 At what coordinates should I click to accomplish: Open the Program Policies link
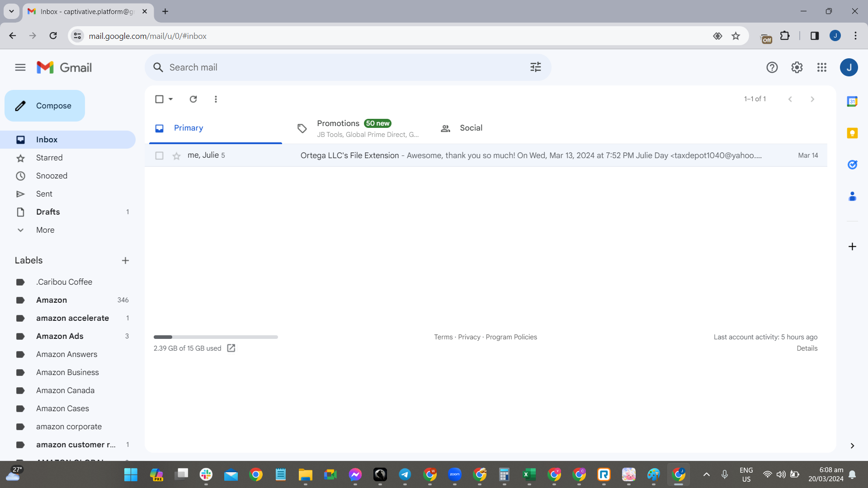click(511, 337)
